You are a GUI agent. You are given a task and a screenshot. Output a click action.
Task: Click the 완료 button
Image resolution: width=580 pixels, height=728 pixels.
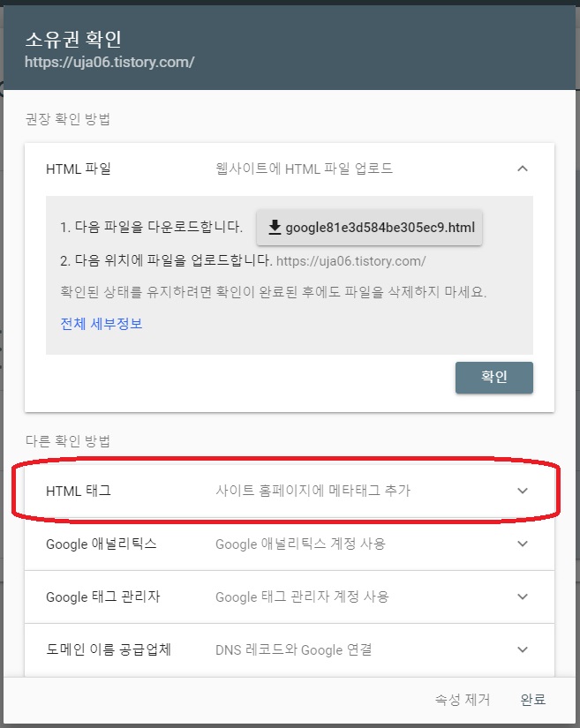pos(532,700)
